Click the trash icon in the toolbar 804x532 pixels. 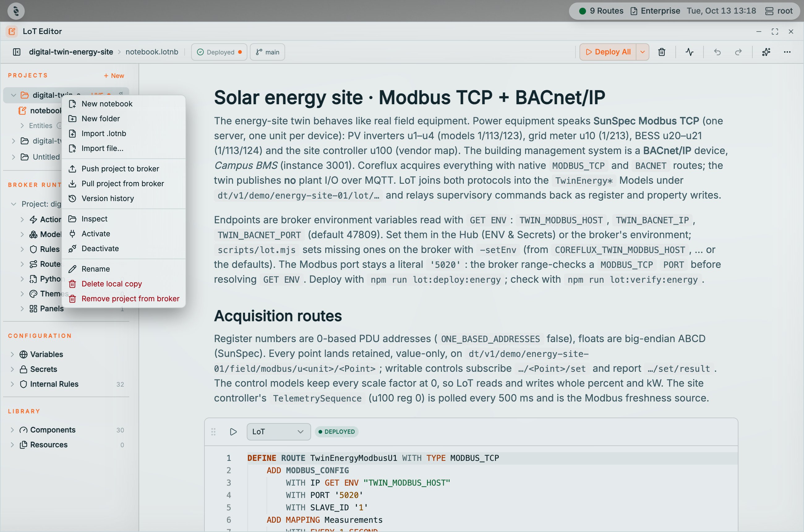click(661, 52)
